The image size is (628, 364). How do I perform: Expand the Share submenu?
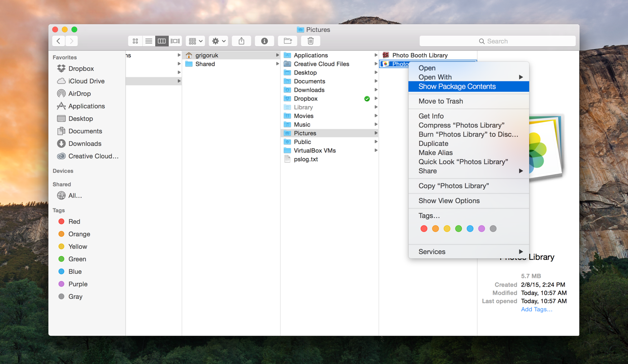469,171
